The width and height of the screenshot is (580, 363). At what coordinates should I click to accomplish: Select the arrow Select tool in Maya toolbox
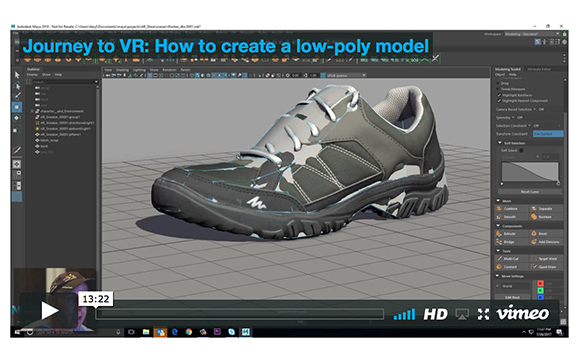pos(17,75)
